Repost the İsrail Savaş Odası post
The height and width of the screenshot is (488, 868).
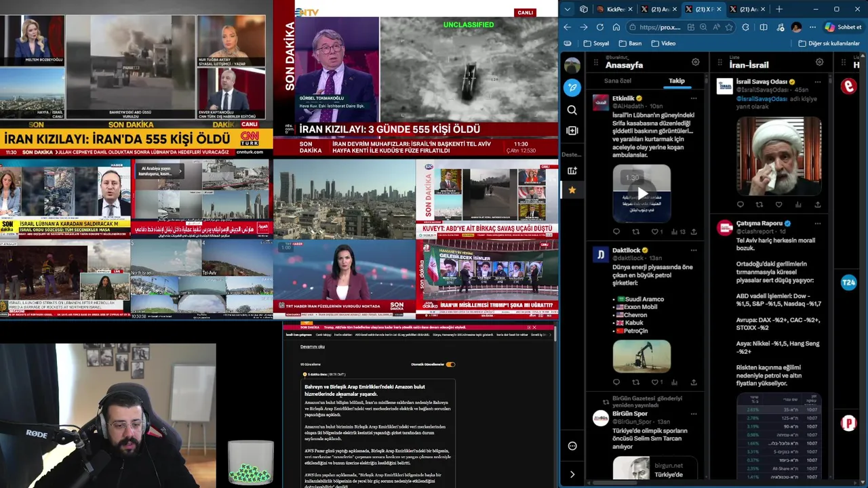(x=759, y=205)
